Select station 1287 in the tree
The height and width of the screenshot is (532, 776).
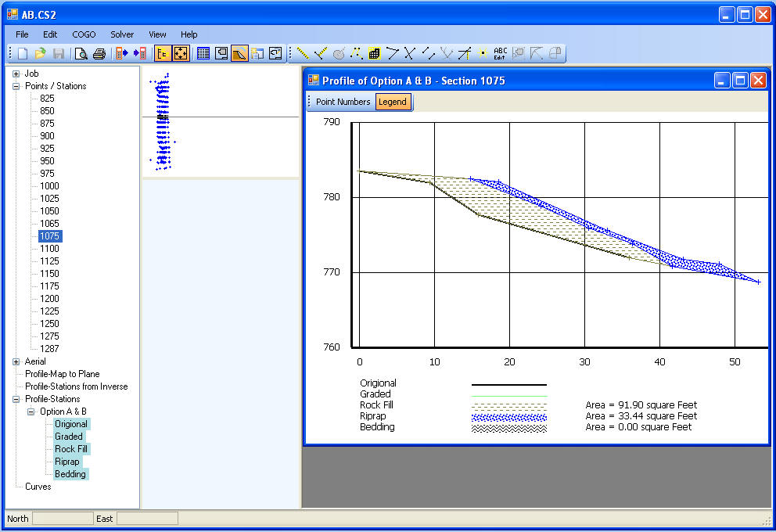(49, 348)
